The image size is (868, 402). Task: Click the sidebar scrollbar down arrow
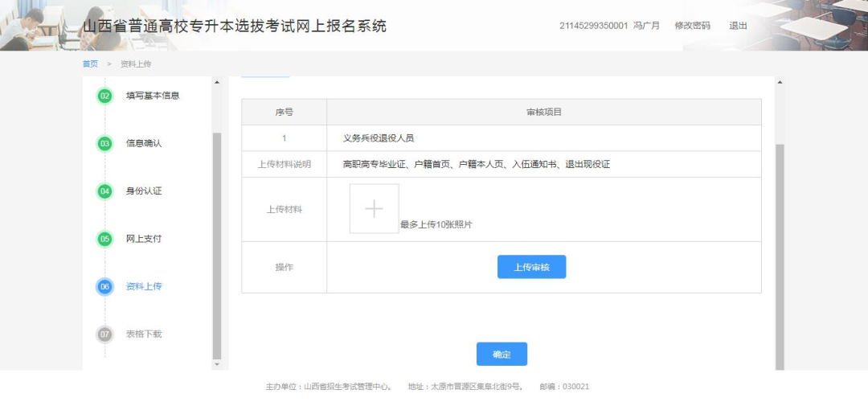coord(216,364)
